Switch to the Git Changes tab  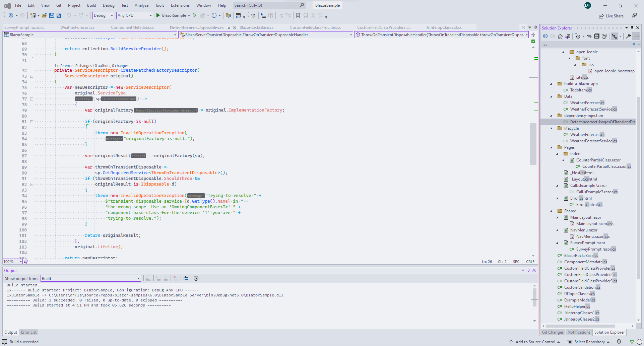[553, 332]
